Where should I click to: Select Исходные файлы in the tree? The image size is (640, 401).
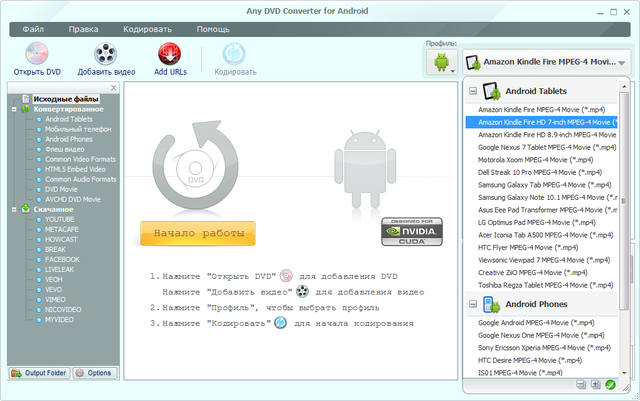[x=66, y=99]
